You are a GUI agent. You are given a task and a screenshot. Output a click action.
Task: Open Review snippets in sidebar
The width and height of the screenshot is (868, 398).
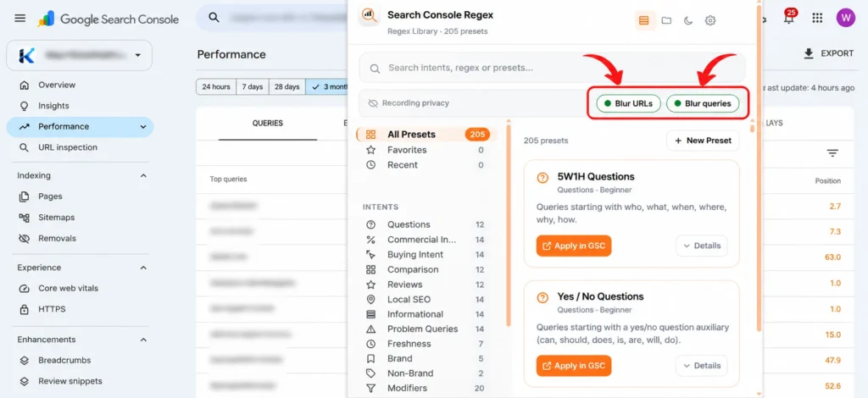point(70,381)
